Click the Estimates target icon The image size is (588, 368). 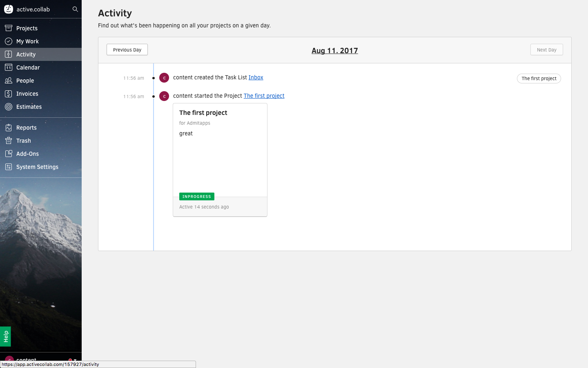(9, 107)
